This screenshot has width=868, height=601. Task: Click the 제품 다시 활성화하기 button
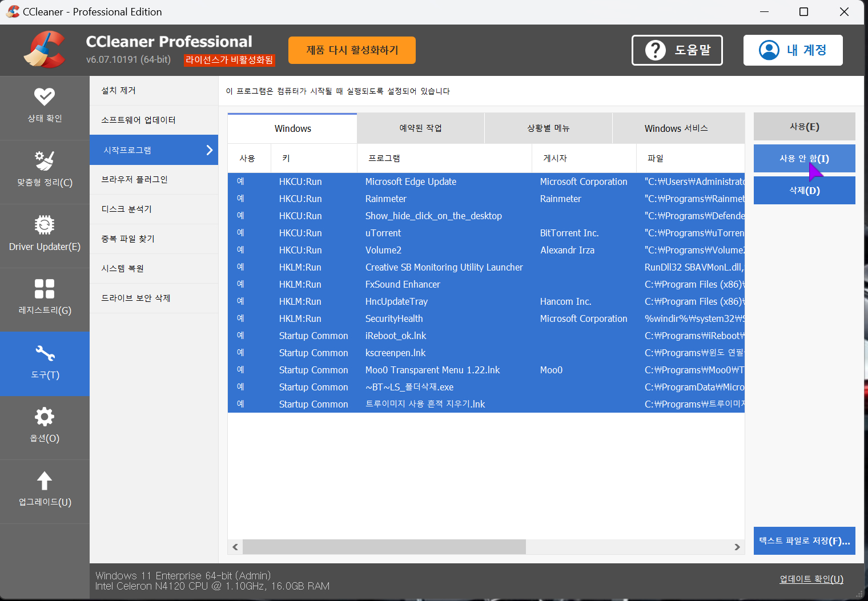[x=352, y=50]
